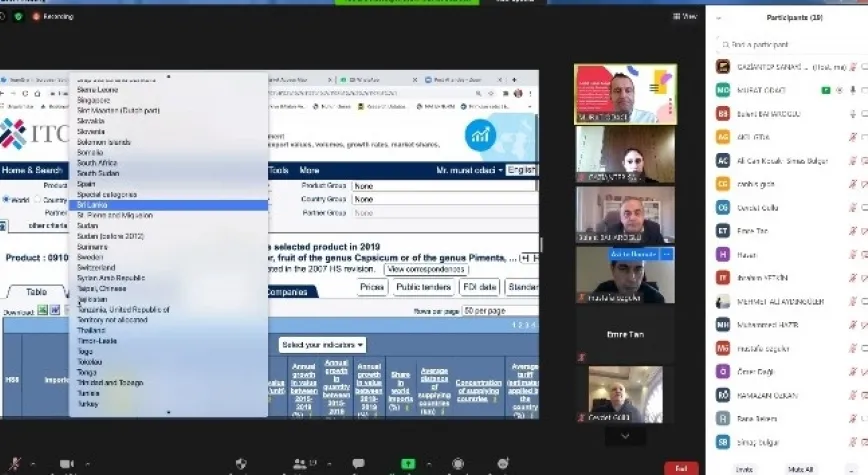
Task: Select the World radio button
Action: tap(6, 200)
